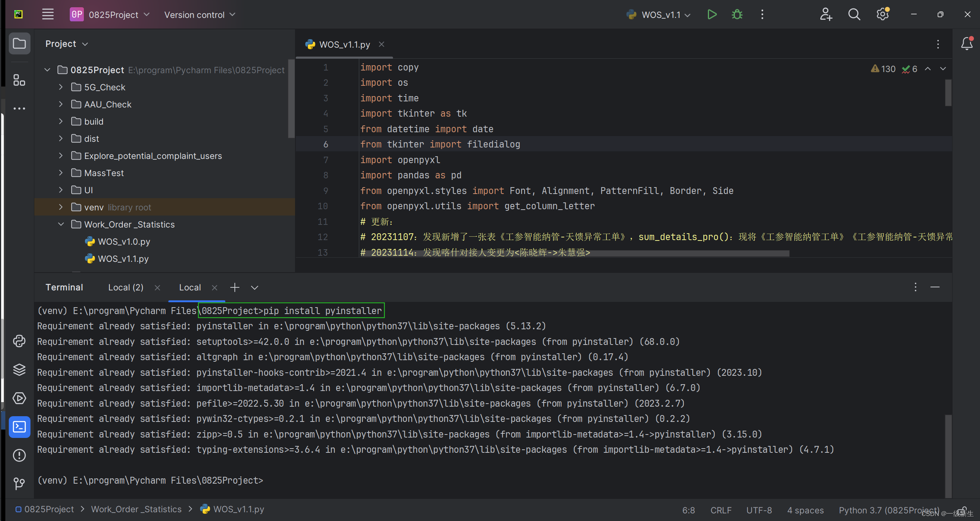
Task: Open the Python Packages tool window
Action: click(19, 369)
